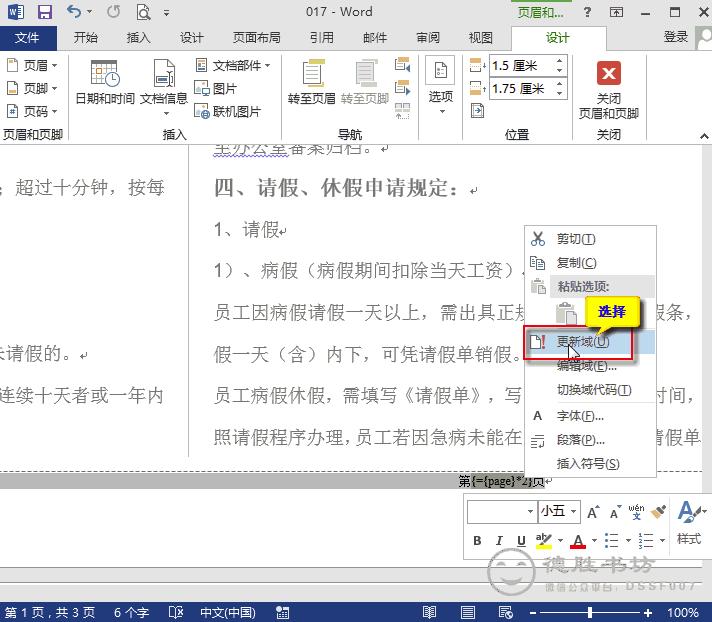Open Print Preview icon in quick access toolbar
This screenshot has height=622, width=712.
pyautogui.click(x=143, y=12)
